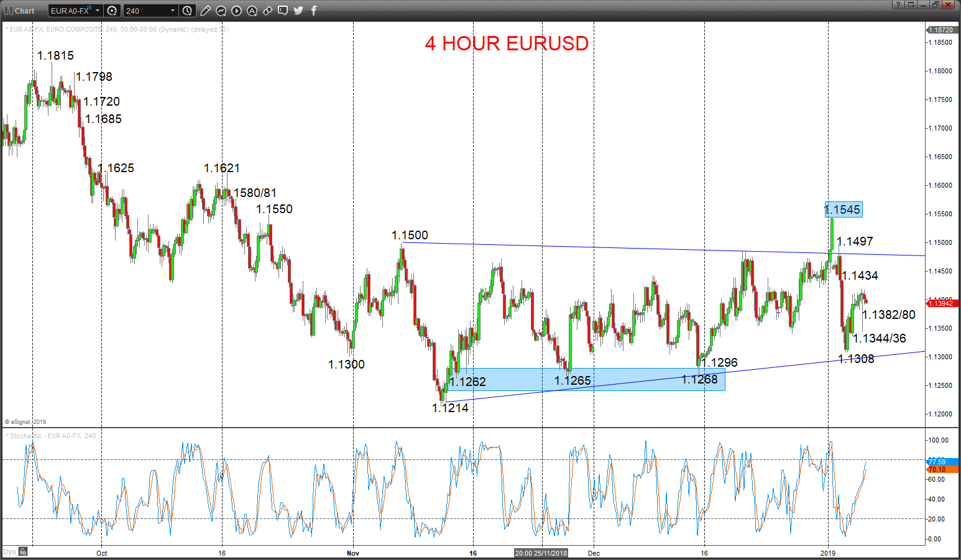This screenshot has height=560, width=961.
Task: Select the 1.1296 annotation label
Action: [719, 362]
